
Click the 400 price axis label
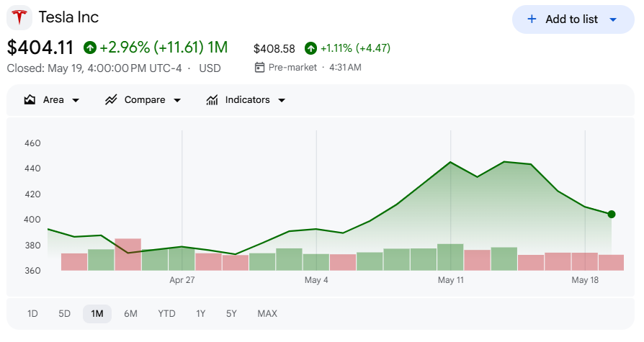pyautogui.click(x=32, y=220)
